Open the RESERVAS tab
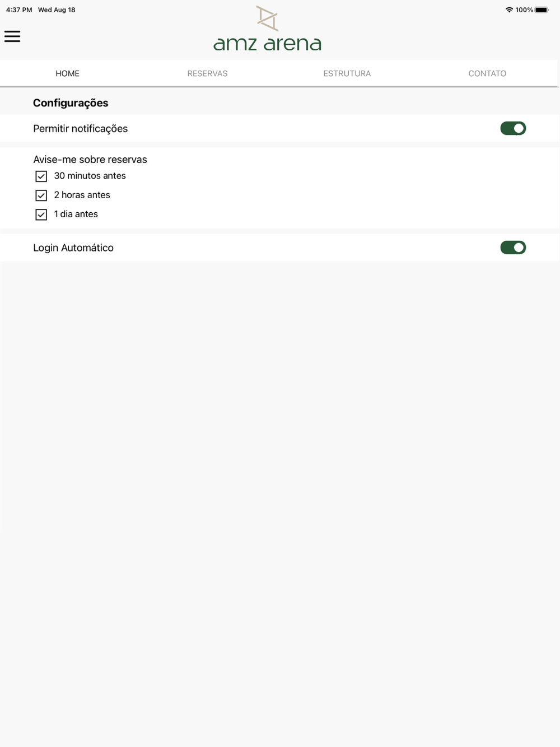The image size is (560, 747). (x=207, y=73)
